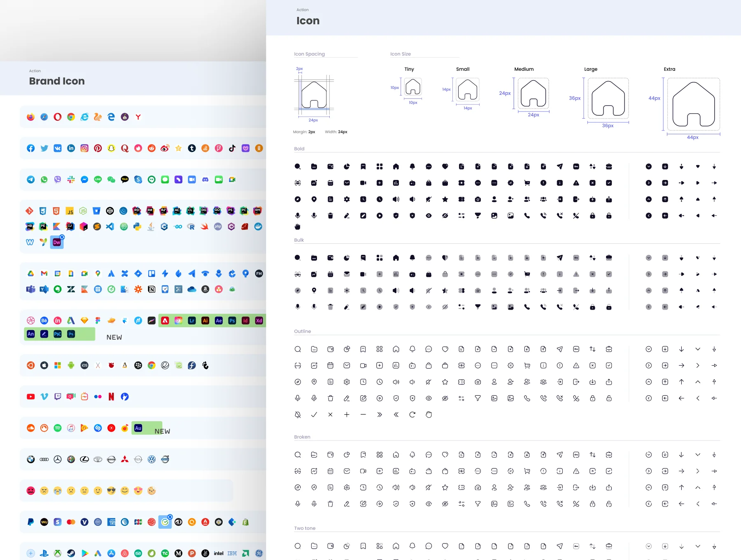The height and width of the screenshot is (560, 741).
Task: Click the Adobe Animate An icon
Action: point(31,334)
